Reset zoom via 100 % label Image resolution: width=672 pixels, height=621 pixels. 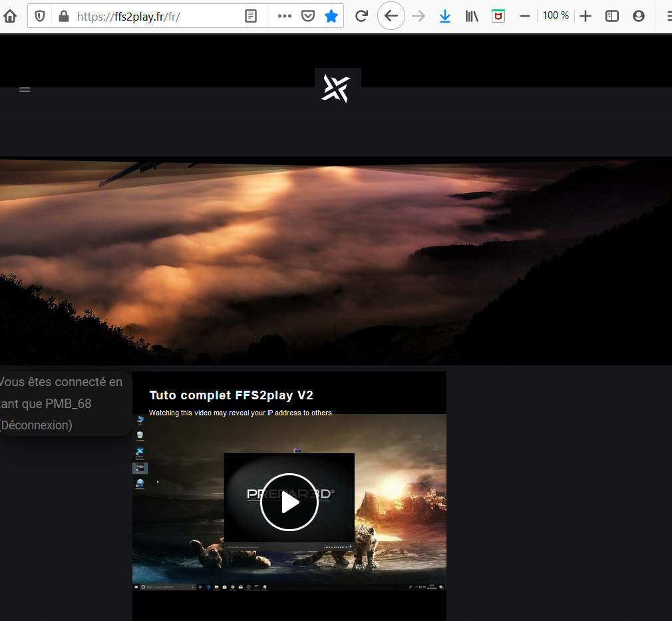click(x=556, y=15)
